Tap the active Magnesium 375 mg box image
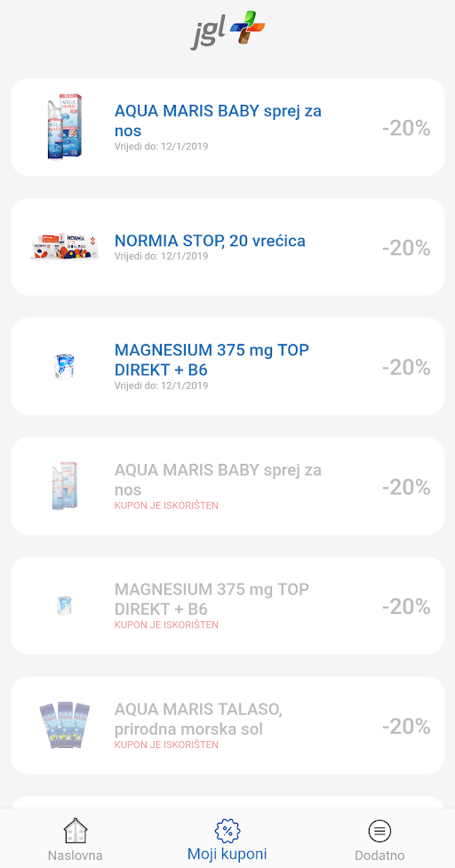Image resolution: width=455 pixels, height=868 pixels. (x=64, y=366)
